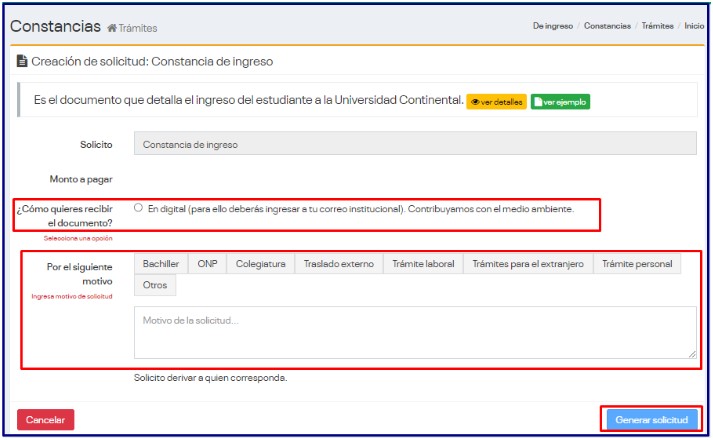The image size is (713, 440).
Task: Click the eye icon in ver detalles
Action: [x=475, y=102]
